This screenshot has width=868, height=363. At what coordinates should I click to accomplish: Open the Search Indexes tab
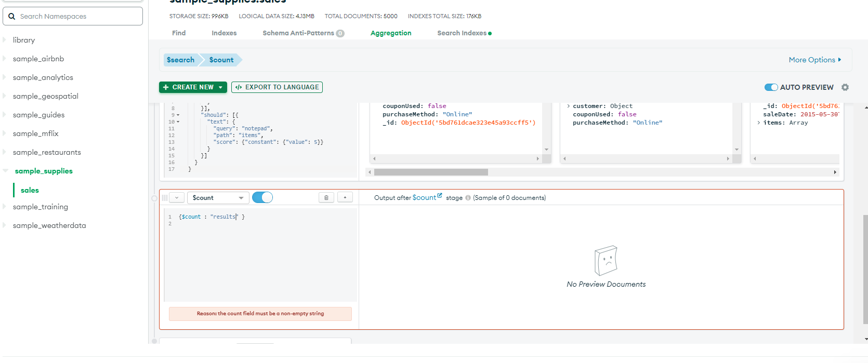click(x=462, y=33)
